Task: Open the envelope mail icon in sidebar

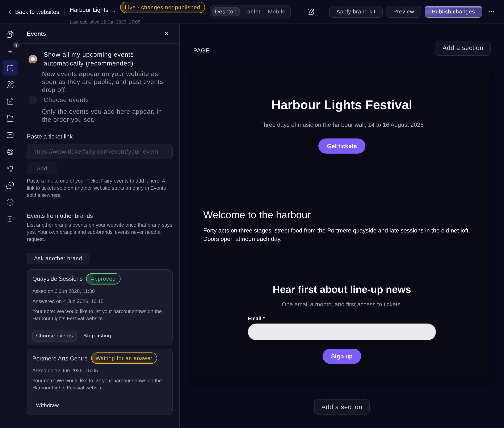Action: click(x=10, y=135)
